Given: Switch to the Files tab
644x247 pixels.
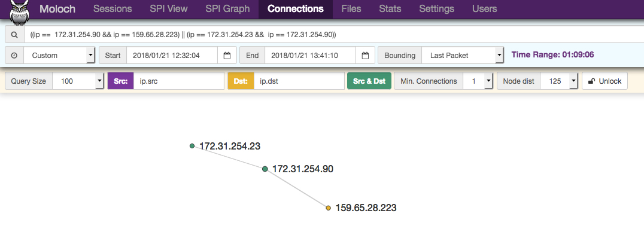Looking at the screenshot, I should coord(351,8).
